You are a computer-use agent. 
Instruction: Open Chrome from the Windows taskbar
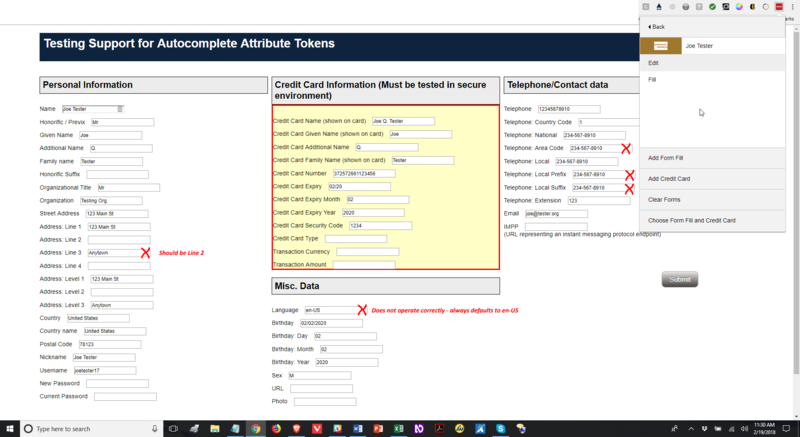click(x=257, y=428)
